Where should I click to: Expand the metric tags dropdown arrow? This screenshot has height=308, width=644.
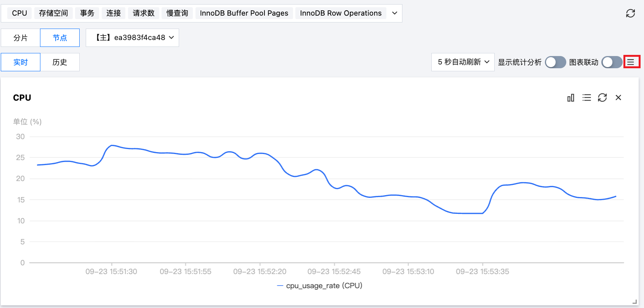click(395, 13)
